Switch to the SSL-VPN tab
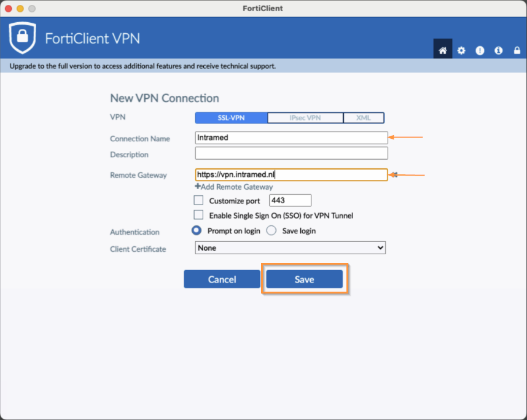Screen dimensions: 527x420 (231, 118)
